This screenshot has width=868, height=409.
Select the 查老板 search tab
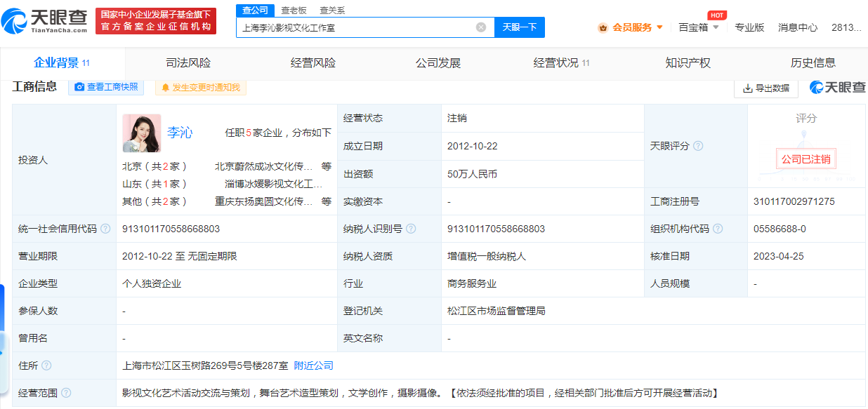[294, 11]
